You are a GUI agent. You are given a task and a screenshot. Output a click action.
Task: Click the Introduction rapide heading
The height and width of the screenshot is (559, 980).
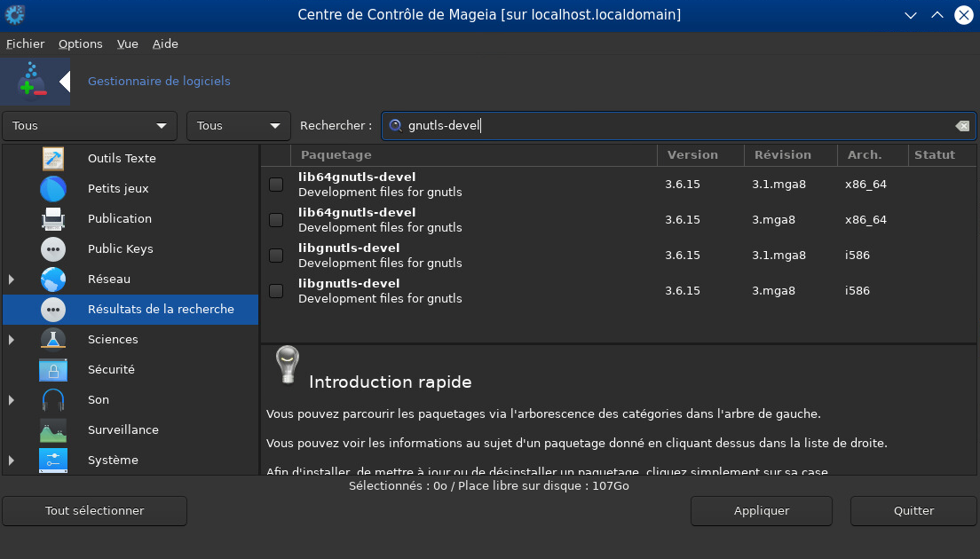[390, 382]
